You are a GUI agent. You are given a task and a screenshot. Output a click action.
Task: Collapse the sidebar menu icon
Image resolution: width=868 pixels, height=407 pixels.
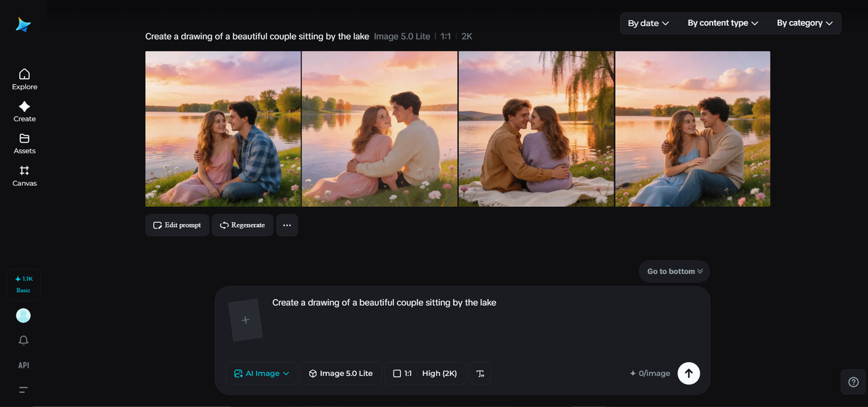click(x=24, y=390)
